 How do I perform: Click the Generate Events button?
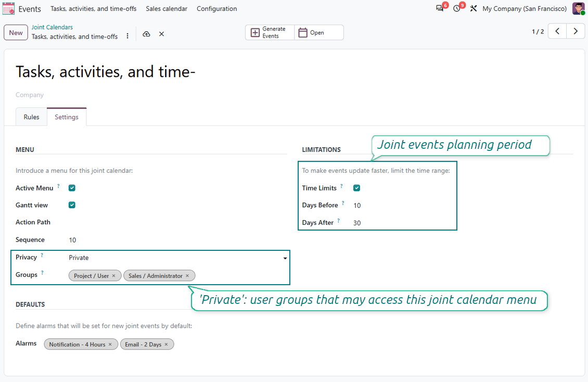(x=270, y=32)
